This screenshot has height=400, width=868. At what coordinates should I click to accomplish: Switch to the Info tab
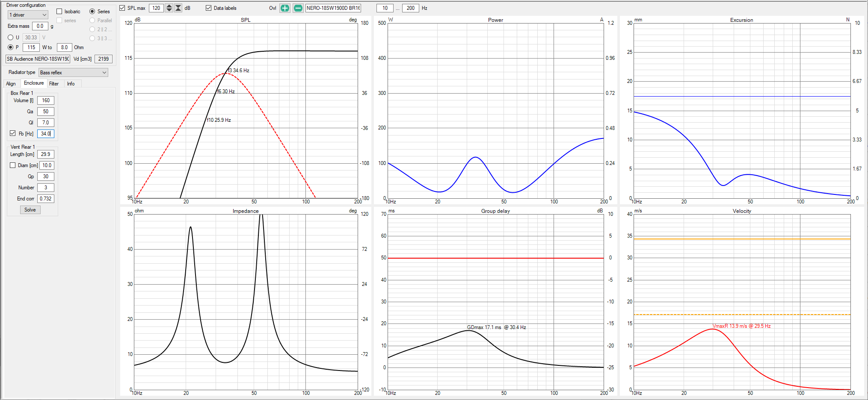click(x=71, y=84)
